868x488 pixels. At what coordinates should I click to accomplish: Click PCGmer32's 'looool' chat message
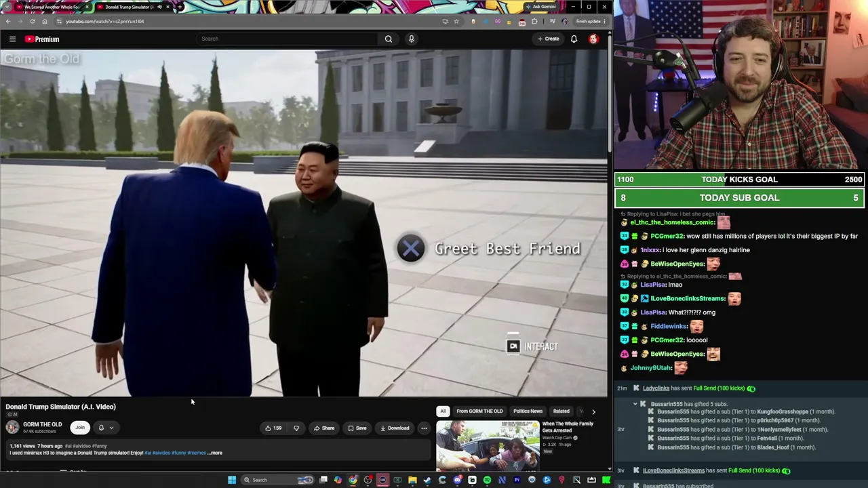(697, 340)
